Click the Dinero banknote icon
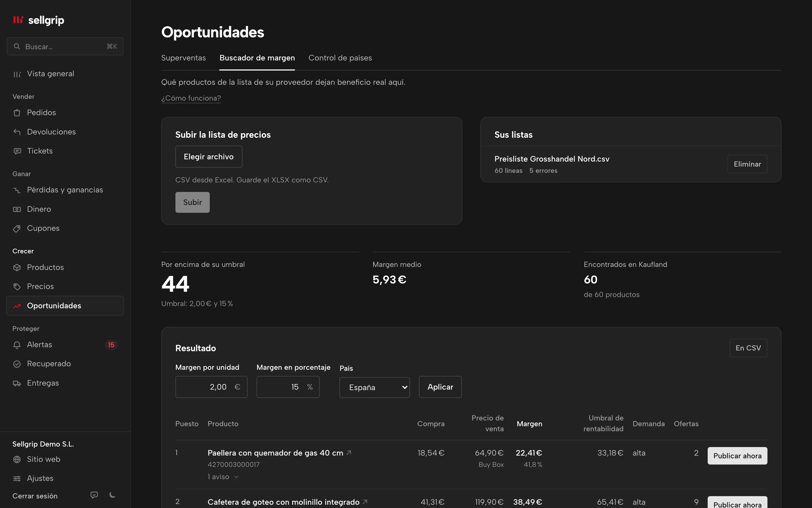 click(x=17, y=209)
